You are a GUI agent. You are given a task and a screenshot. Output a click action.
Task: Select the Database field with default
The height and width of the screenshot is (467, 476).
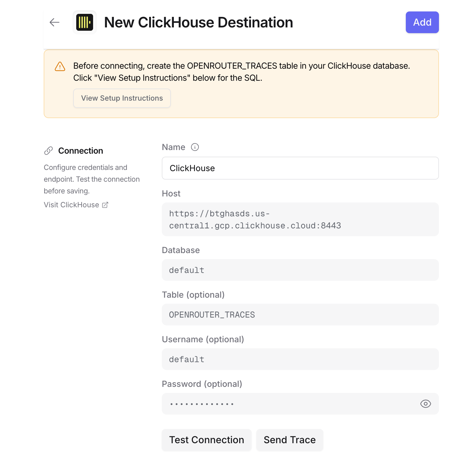300,270
